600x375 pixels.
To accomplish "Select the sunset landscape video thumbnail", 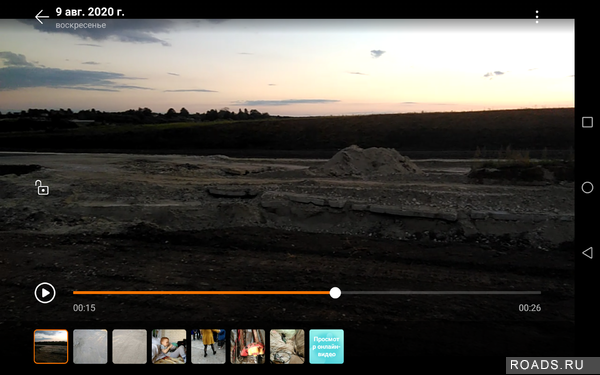I will click(51, 346).
